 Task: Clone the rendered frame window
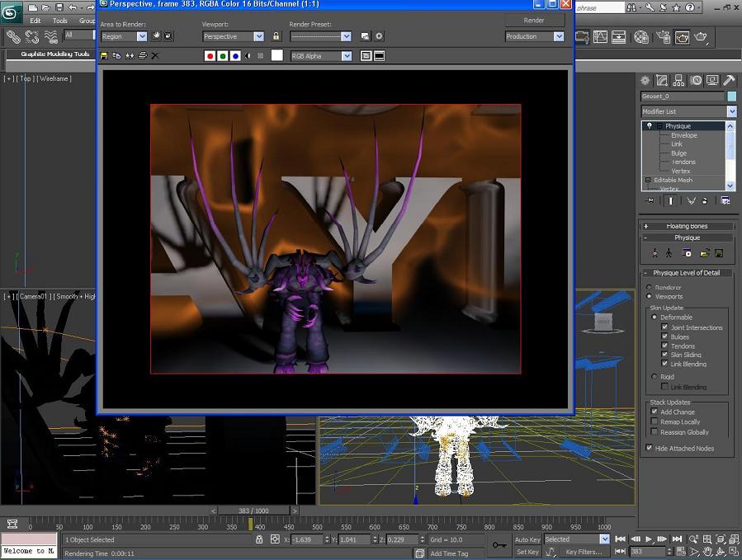[x=130, y=56]
